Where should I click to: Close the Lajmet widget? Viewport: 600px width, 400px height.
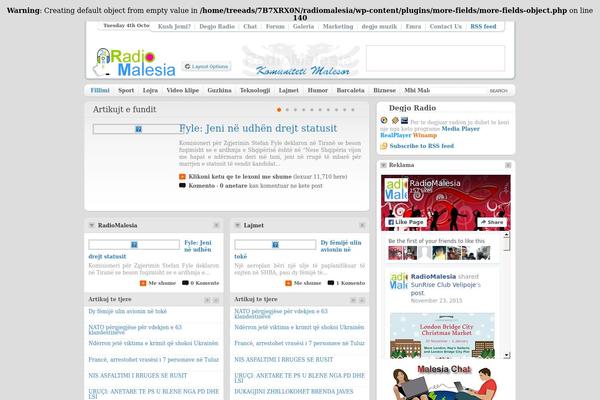(362, 225)
